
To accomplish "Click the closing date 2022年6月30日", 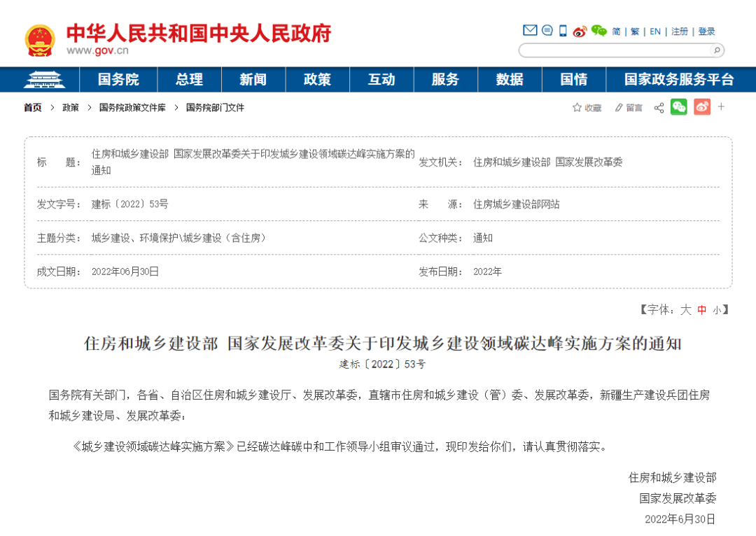I will [680, 519].
